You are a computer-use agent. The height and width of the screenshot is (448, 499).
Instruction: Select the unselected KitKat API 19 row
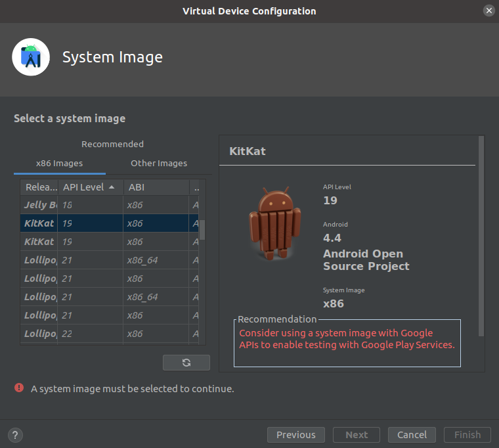point(110,242)
